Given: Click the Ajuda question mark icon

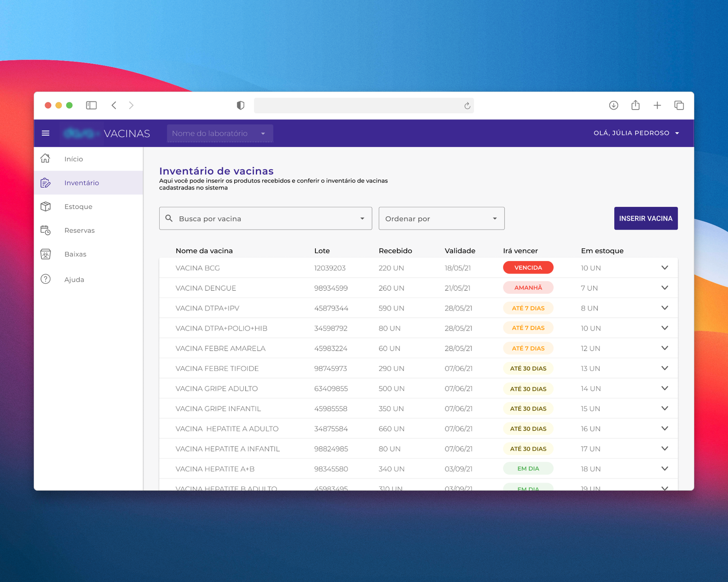Looking at the screenshot, I should (x=45, y=279).
